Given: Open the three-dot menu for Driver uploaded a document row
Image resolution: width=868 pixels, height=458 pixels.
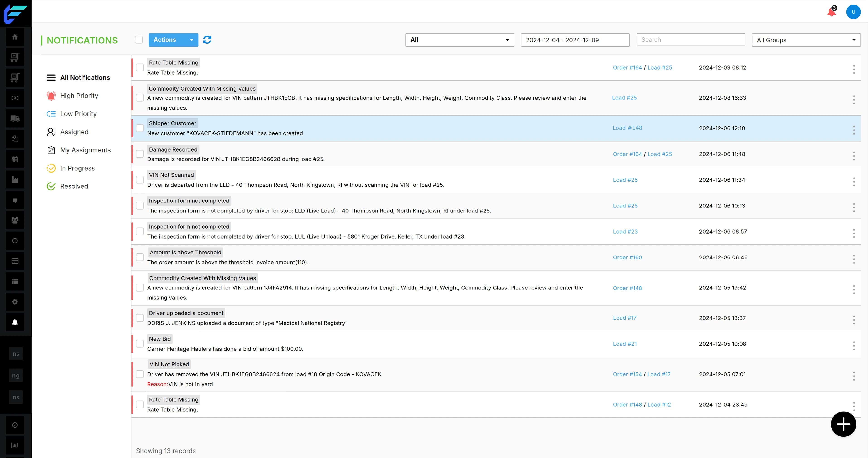Looking at the screenshot, I should (x=854, y=320).
